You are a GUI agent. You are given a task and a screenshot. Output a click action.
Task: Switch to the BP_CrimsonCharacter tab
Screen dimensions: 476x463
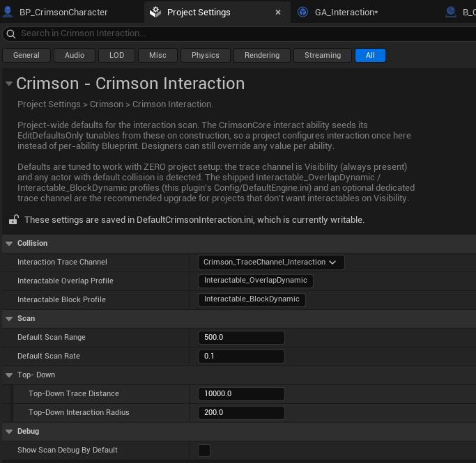tap(63, 12)
